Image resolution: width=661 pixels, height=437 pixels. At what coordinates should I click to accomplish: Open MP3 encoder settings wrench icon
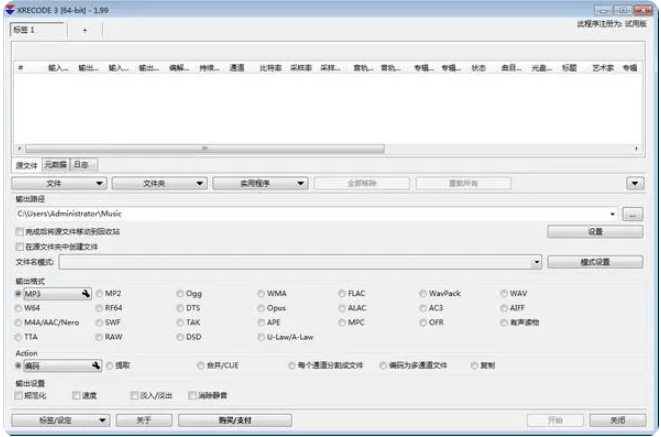point(86,294)
